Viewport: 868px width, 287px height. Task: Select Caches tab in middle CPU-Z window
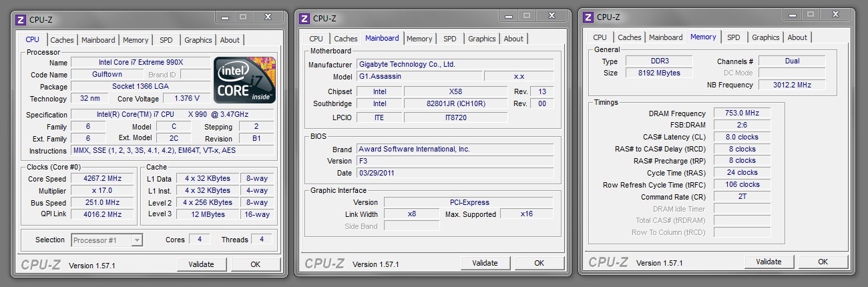346,39
